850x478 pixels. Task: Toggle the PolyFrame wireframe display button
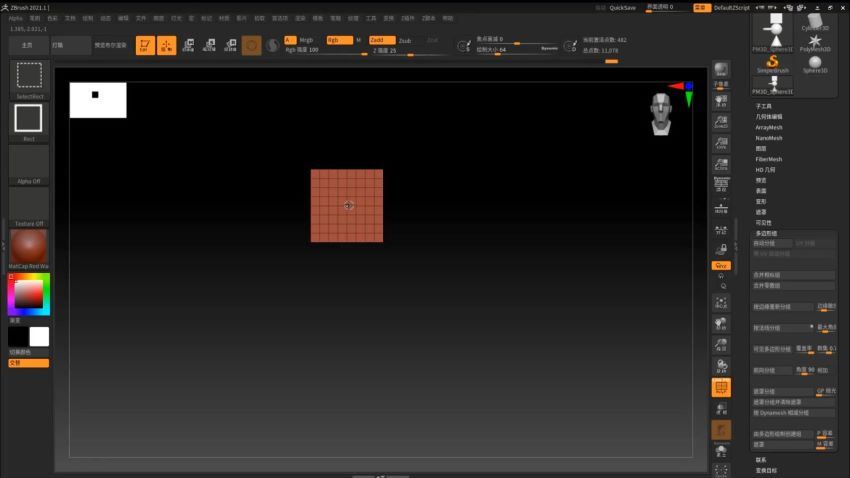(721, 387)
